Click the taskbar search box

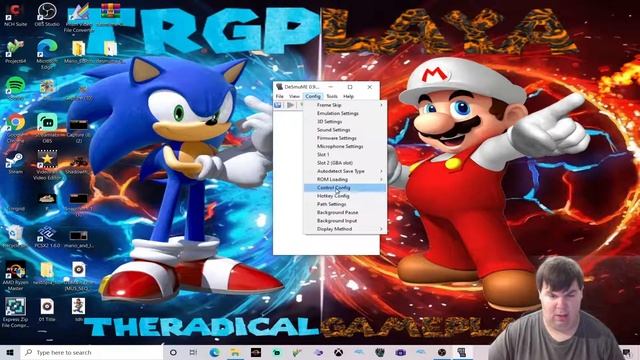pos(92,352)
